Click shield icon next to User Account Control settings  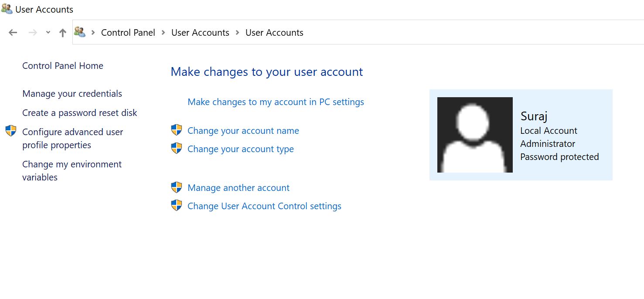pos(176,205)
